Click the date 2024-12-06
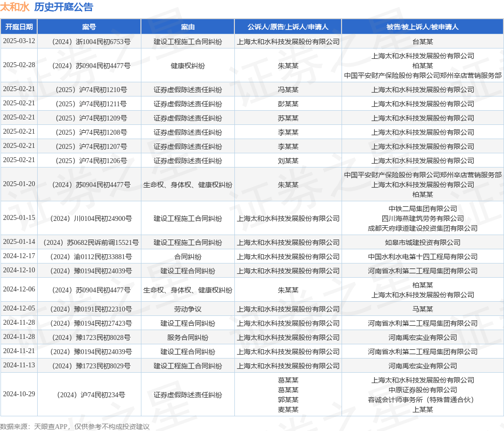The image size is (504, 431). point(19,289)
